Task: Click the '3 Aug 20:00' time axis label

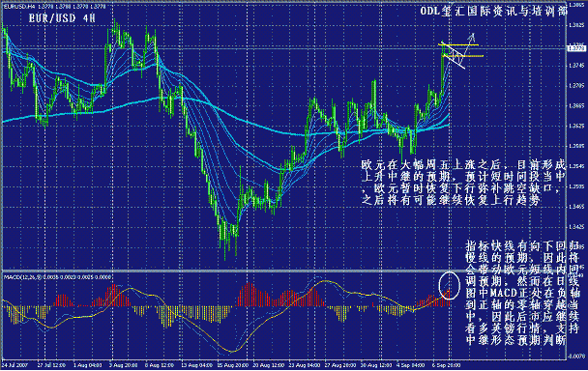Action: click(124, 364)
